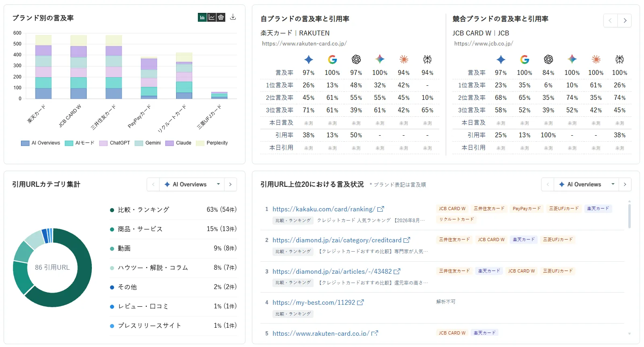Open diamond.jp articles 43482 external link icon

point(397,271)
